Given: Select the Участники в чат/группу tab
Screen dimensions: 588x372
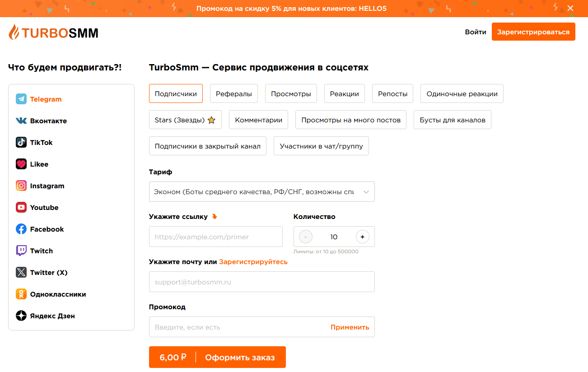Looking at the screenshot, I should [321, 146].
